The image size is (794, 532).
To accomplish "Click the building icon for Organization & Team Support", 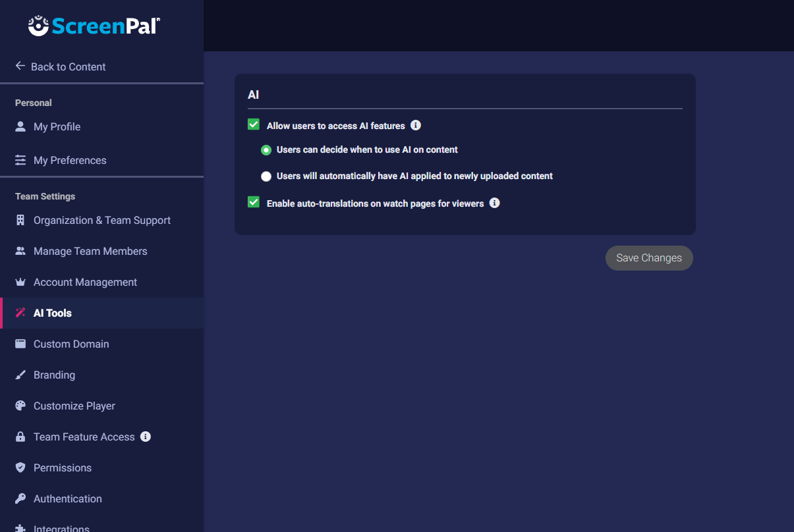I will (20, 220).
